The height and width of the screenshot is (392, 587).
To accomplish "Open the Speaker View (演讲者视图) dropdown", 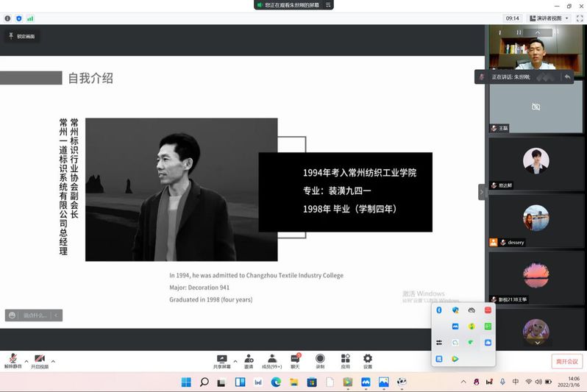I will pyautogui.click(x=550, y=18).
